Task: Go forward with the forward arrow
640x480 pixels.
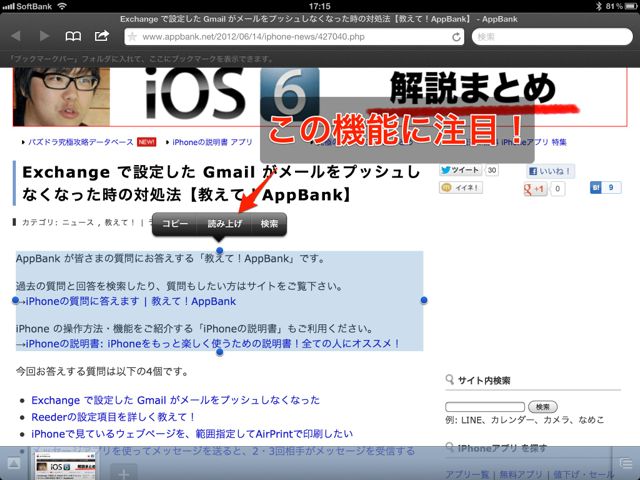Action: click(x=44, y=36)
